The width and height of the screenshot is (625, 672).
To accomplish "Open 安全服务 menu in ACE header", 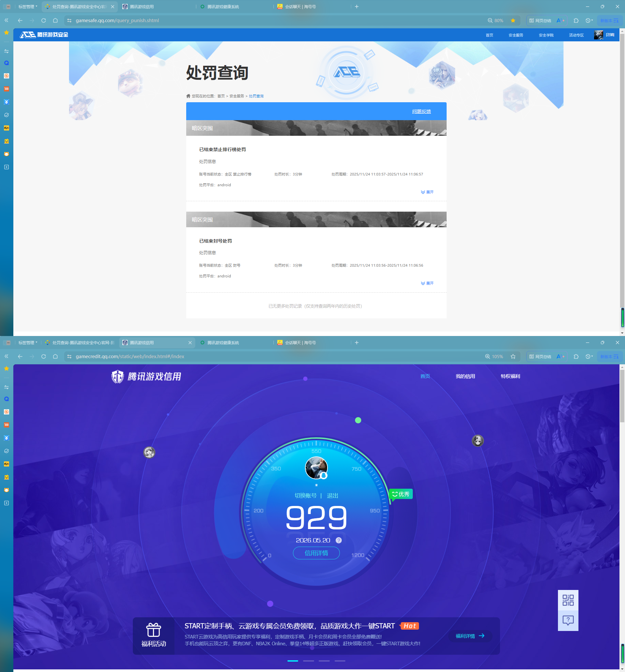I will coord(516,35).
